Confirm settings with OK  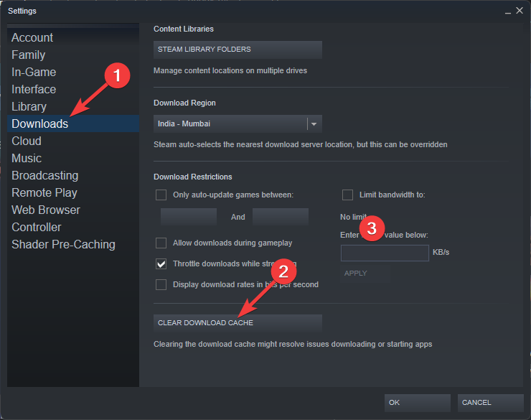click(417, 403)
